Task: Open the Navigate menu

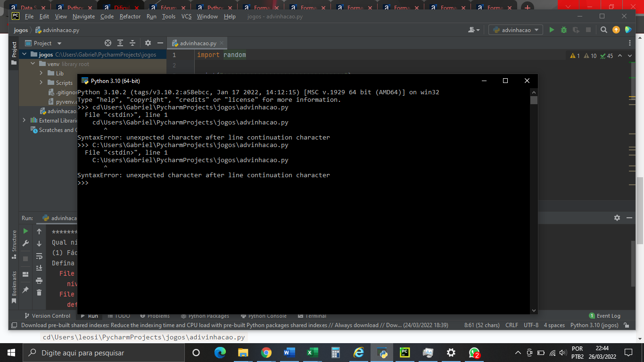Action: [83, 16]
